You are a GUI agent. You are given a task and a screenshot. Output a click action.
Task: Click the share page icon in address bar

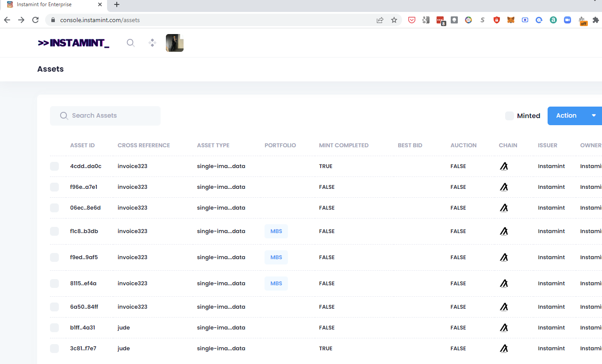click(x=380, y=20)
